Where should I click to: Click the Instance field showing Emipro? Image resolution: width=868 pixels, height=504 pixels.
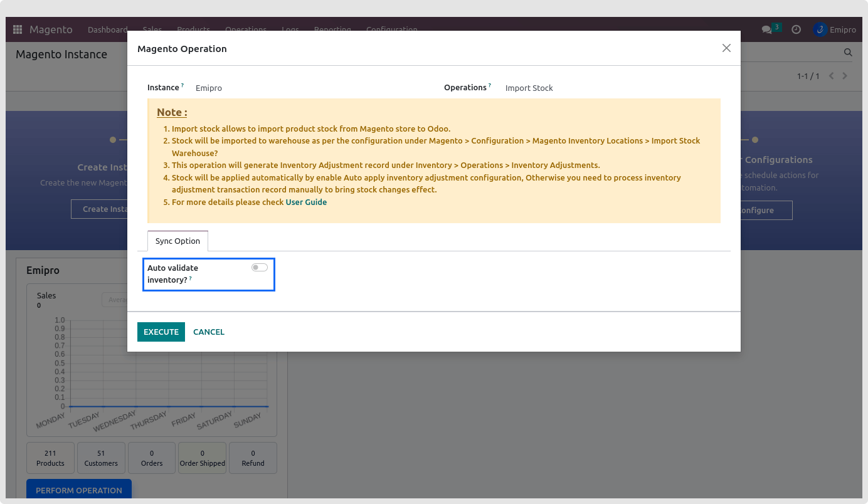[209, 88]
